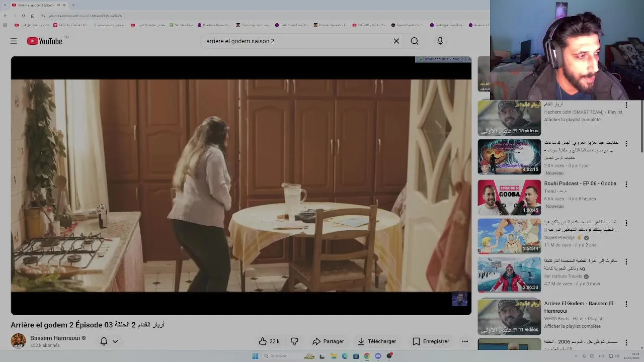Reload the page with the refresh icon
The height and width of the screenshot is (362, 644).
[24, 16]
